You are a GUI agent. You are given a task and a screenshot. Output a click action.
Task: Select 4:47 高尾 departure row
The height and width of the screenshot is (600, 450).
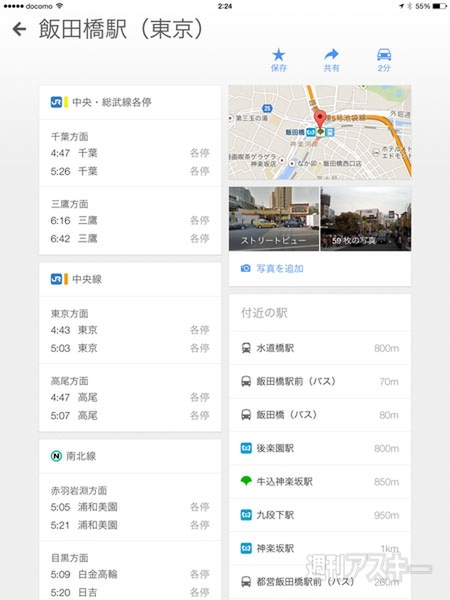pyautogui.click(x=130, y=397)
